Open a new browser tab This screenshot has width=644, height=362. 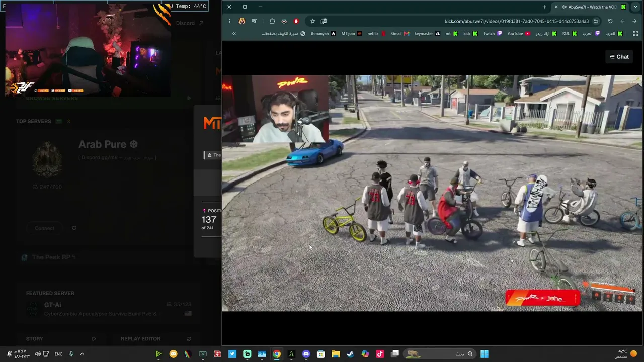click(x=544, y=7)
